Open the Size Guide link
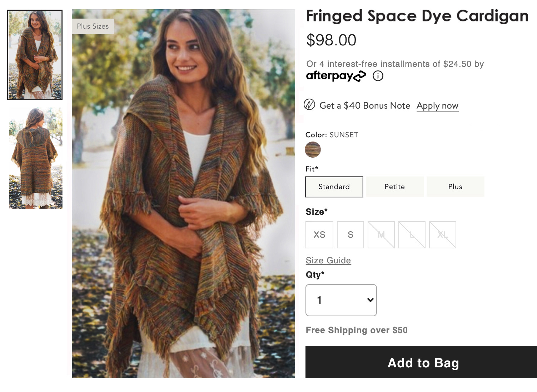 coord(328,260)
